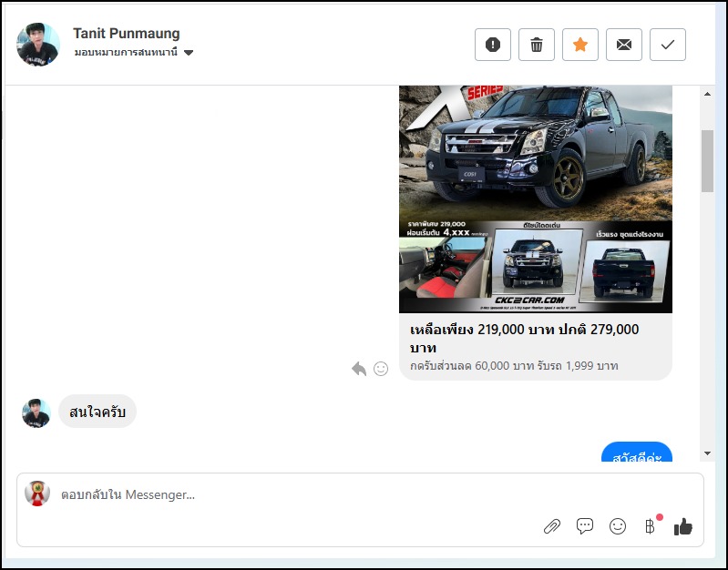Toggle the checkmark to mark conversation done
Viewport: 728px width, 570px height.
pyautogui.click(x=668, y=45)
